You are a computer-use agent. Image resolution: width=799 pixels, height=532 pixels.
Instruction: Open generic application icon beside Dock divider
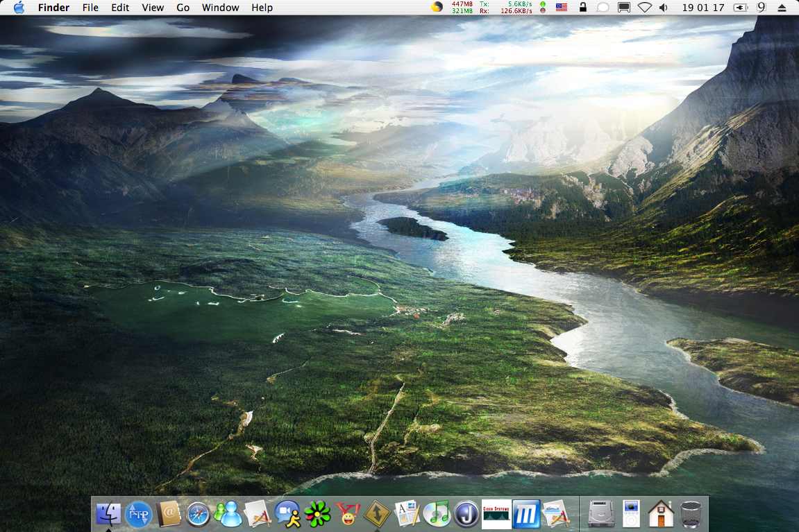click(x=556, y=514)
